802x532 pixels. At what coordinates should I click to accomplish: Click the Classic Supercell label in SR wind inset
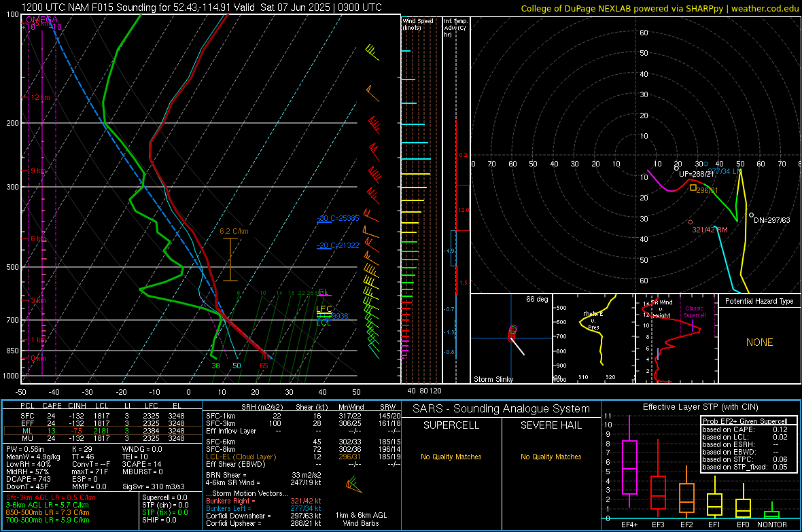point(694,312)
